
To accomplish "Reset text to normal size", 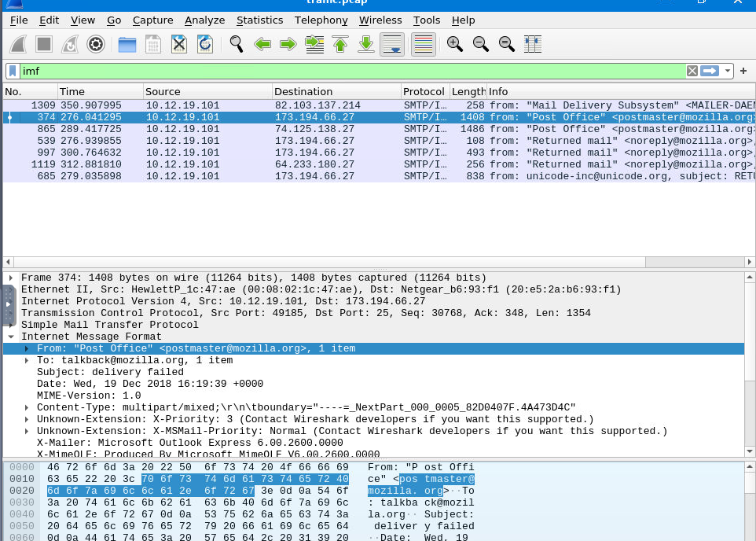I will pyautogui.click(x=507, y=44).
